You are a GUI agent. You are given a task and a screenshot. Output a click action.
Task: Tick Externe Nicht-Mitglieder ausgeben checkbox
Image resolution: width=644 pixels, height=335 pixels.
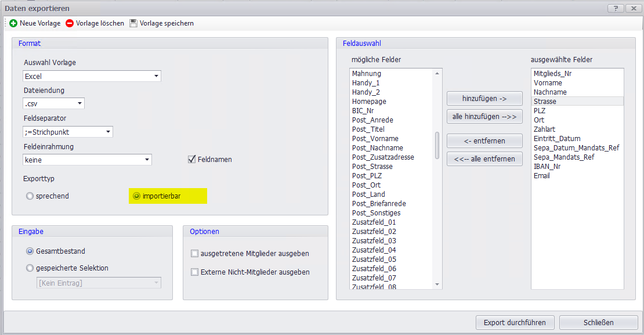(x=195, y=272)
